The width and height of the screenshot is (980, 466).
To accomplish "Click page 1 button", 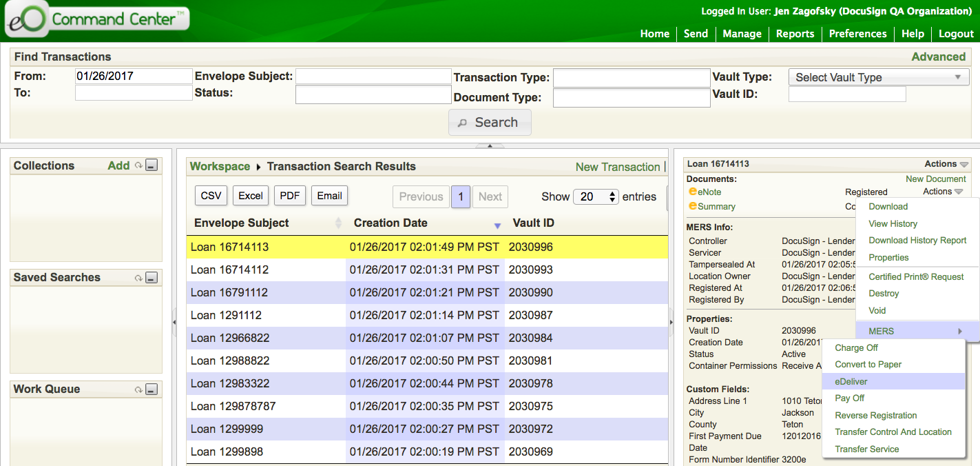I will [461, 196].
